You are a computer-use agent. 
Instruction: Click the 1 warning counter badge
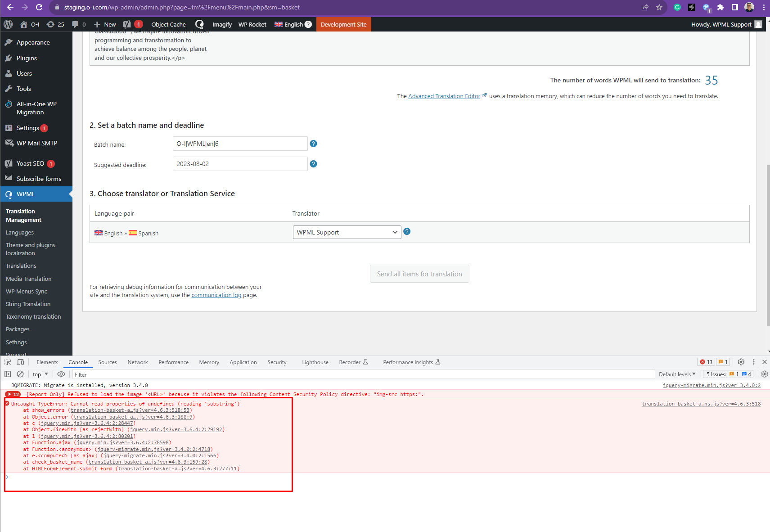(x=723, y=362)
